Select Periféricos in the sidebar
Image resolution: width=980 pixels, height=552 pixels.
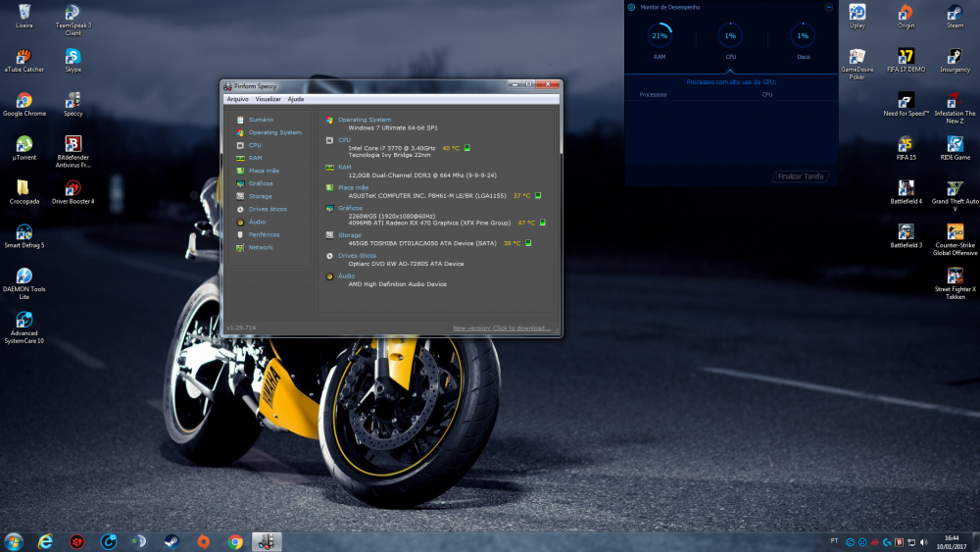tap(264, 234)
